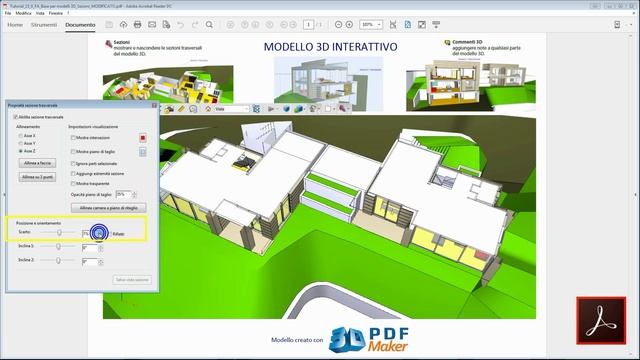Toggle the Rifletti checkbox

[111, 234]
